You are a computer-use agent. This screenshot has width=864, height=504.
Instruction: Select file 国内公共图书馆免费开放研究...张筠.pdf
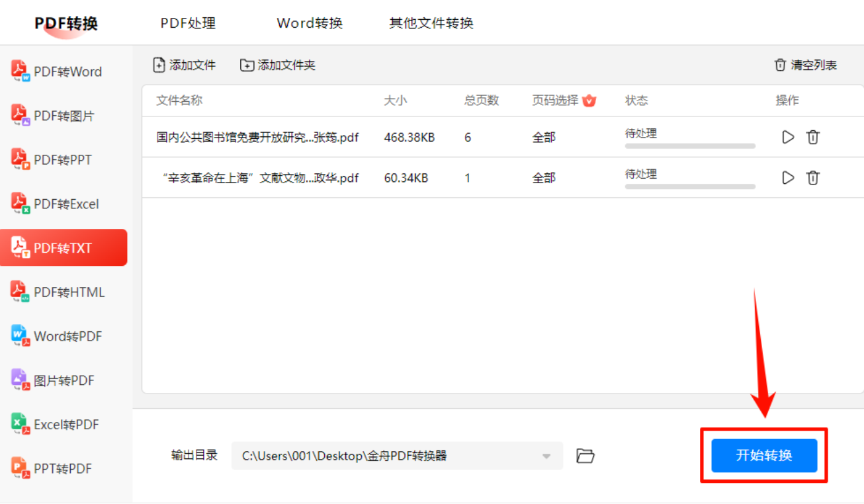(x=258, y=138)
